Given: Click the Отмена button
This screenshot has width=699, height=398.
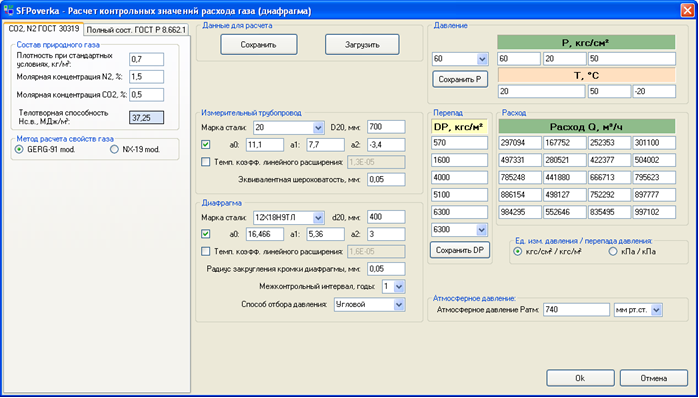Looking at the screenshot, I should point(654,378).
